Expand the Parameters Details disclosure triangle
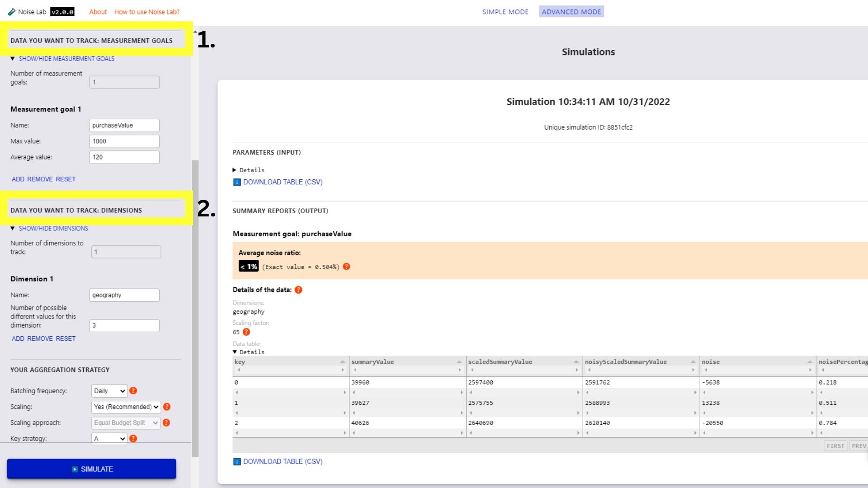The image size is (868, 488). pyautogui.click(x=237, y=170)
